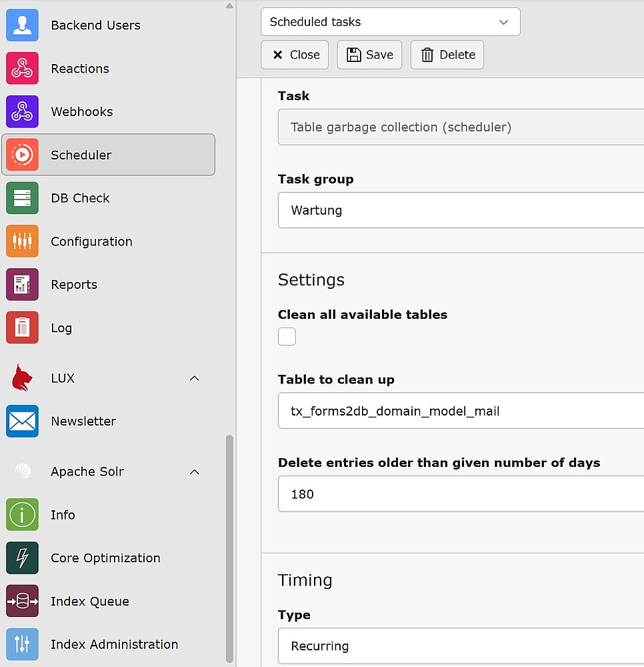The height and width of the screenshot is (667, 644).
Task: Open the Reports icon in sidebar
Action: pos(22,285)
